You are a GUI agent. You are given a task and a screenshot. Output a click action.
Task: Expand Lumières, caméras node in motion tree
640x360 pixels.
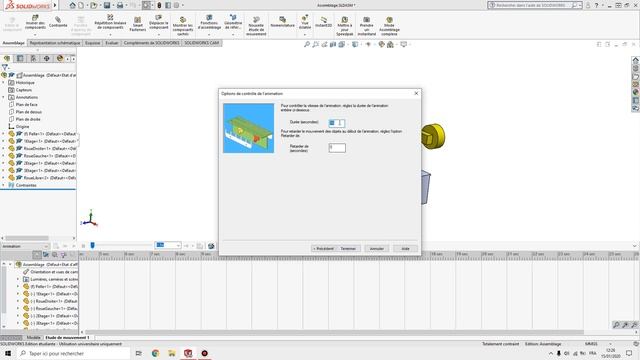coord(18,279)
